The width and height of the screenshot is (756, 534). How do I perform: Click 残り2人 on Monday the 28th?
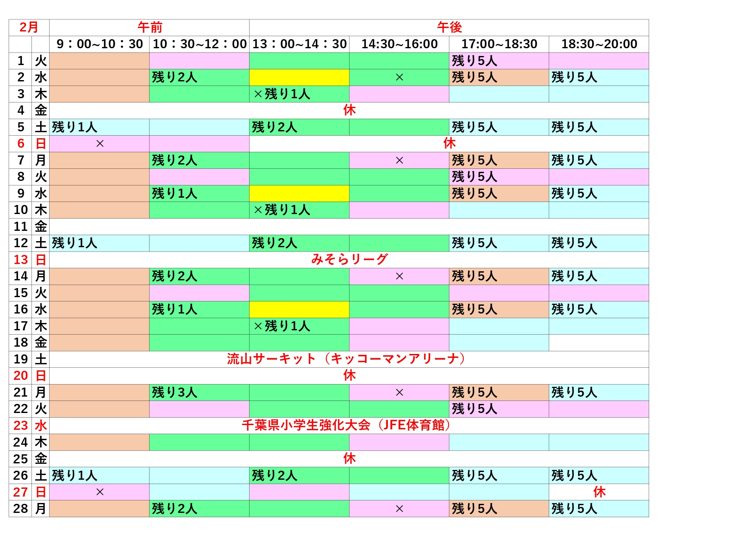(175, 509)
